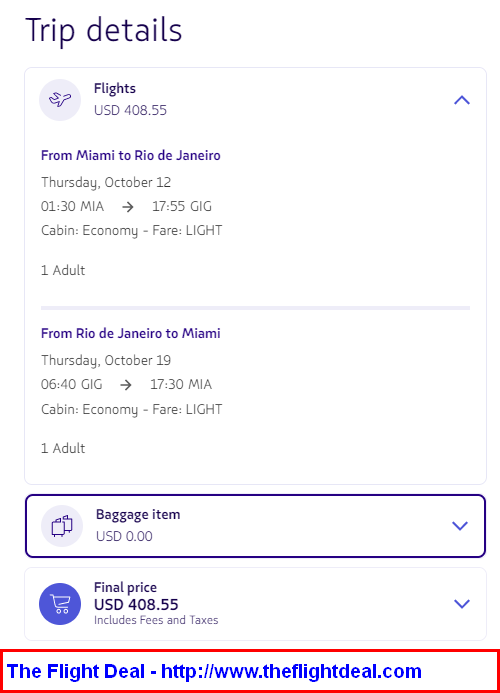Click the Flights USD 408.55 amount
Screen dimensions: 500x693
pyautogui.click(x=130, y=110)
